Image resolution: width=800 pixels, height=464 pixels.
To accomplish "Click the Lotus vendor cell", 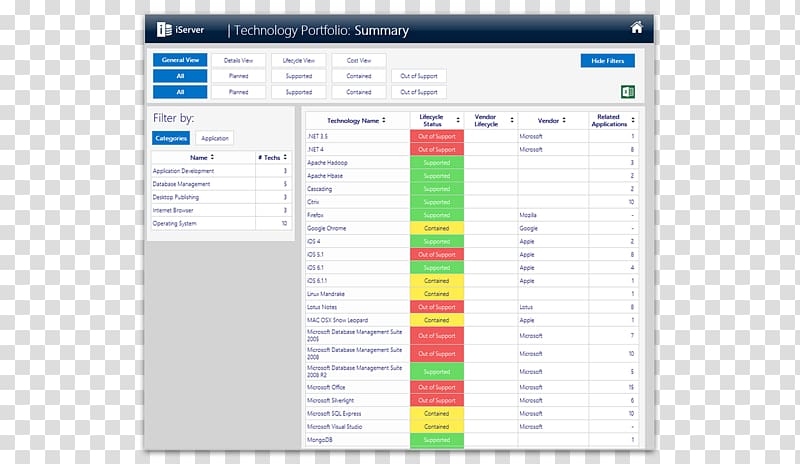I will 553,307.
